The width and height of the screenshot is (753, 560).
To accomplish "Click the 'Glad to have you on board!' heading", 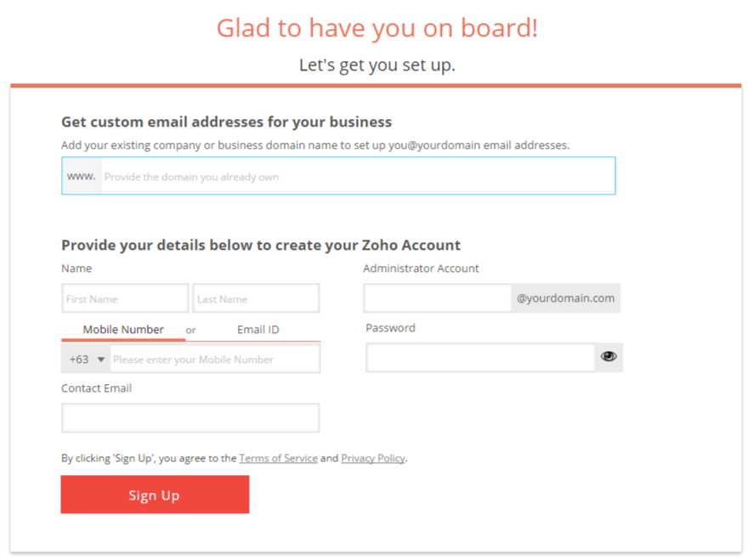I will (x=377, y=28).
